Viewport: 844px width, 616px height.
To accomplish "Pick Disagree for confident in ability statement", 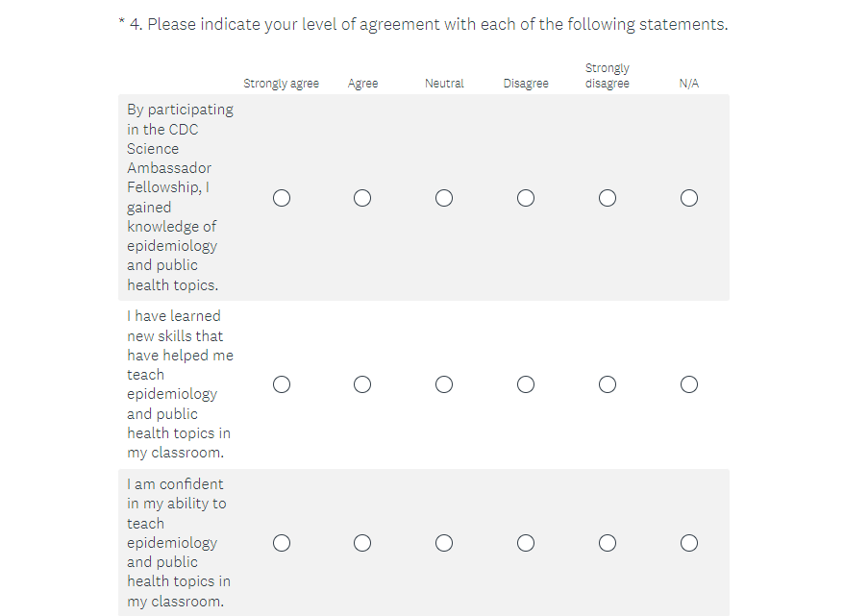I will (526, 543).
